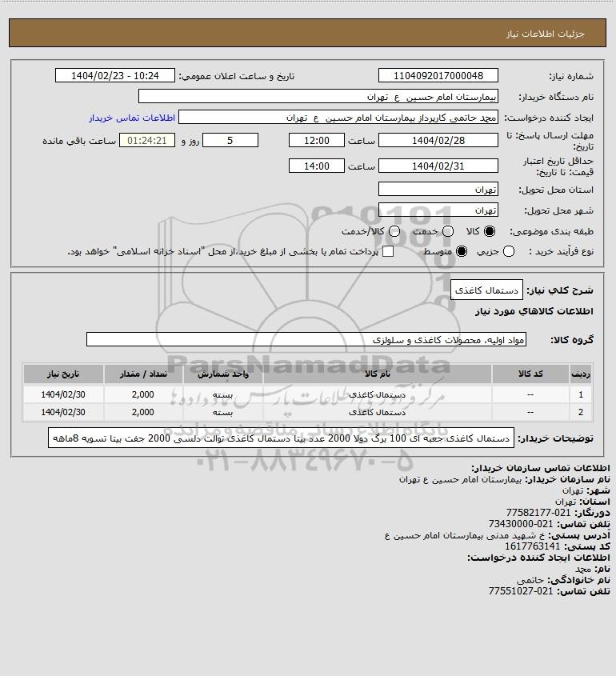Click the delivery province field تهران
The height and width of the screenshot is (676, 616).
click(438, 190)
